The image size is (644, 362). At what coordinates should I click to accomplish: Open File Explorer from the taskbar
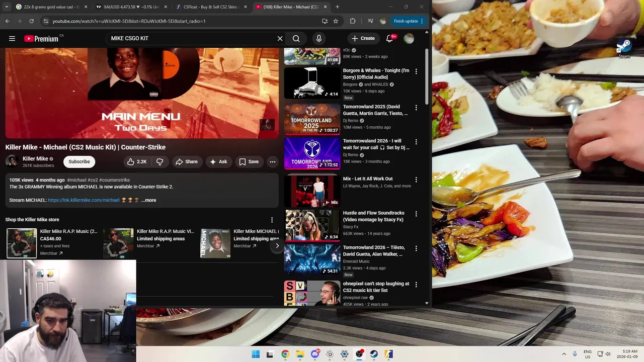point(300,354)
